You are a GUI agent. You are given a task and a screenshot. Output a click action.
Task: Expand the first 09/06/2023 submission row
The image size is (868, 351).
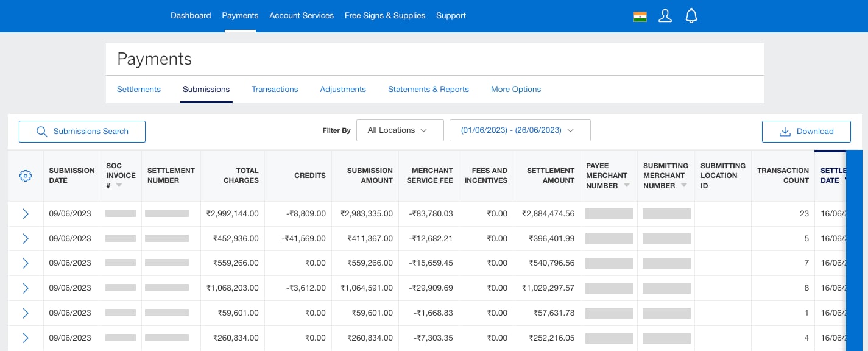tap(25, 214)
